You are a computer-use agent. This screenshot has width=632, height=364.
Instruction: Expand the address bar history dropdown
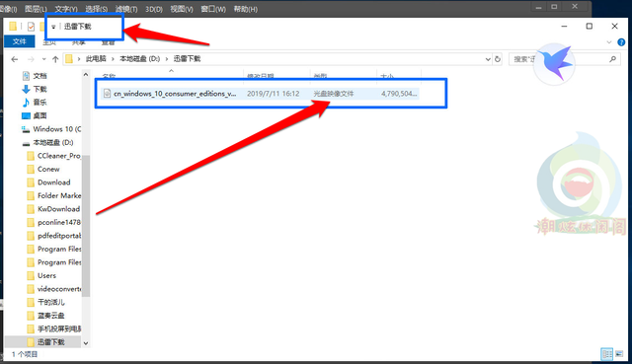pos(488,59)
